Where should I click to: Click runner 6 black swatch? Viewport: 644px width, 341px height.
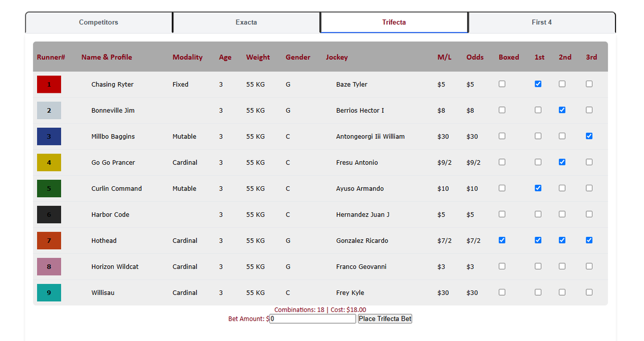point(49,215)
